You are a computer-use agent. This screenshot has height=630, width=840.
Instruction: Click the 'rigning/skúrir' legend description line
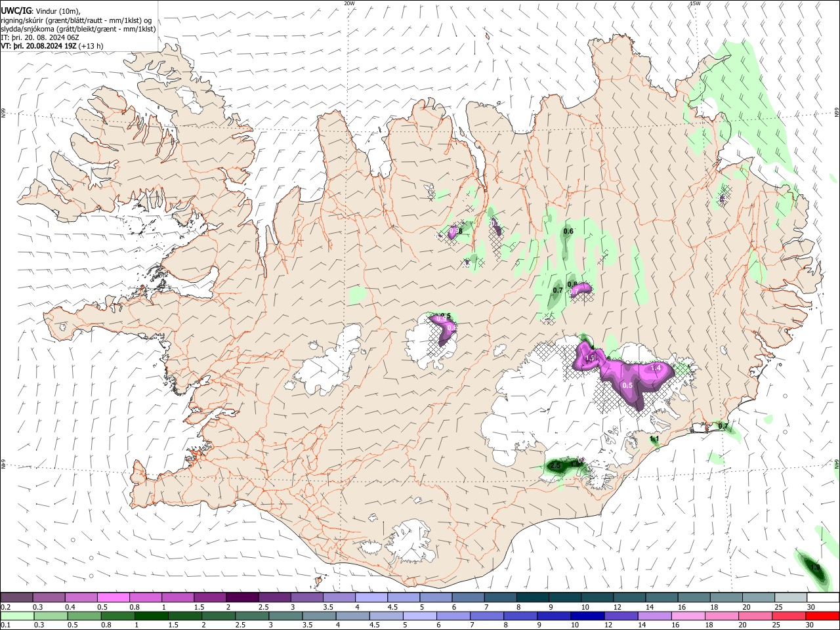point(75,20)
